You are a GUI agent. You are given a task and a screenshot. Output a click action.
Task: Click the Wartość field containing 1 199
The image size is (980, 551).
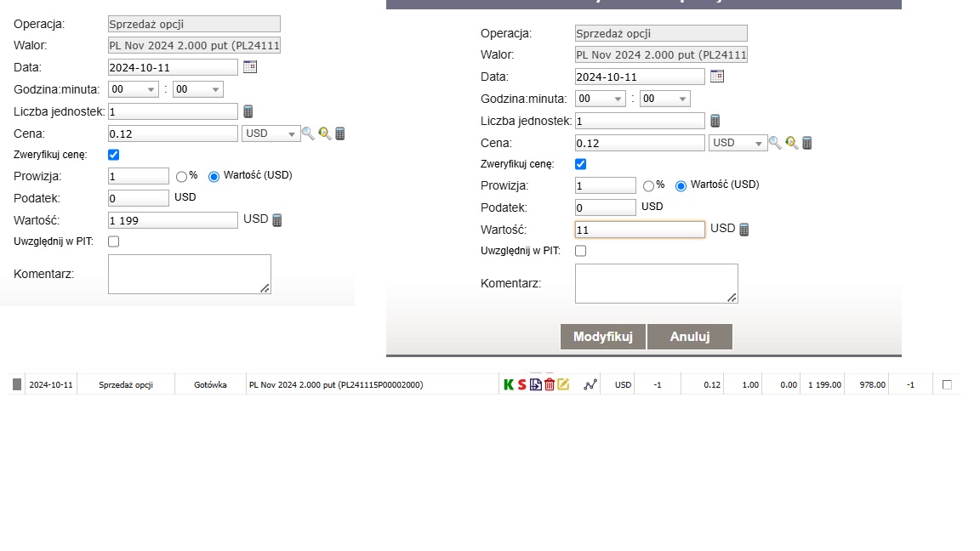173,220
